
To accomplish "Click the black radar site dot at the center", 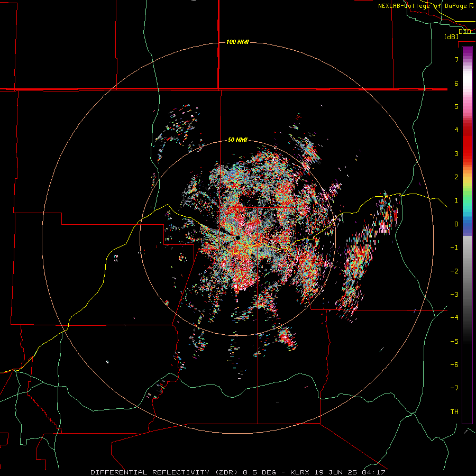I will (x=237, y=237).
